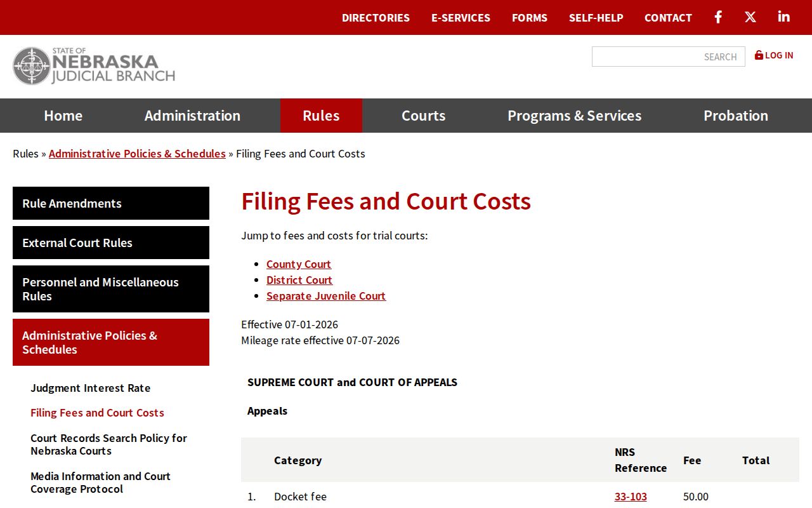Focus the site search input field
Image resolution: width=812 pixels, height=508 pixels.
click(668, 57)
